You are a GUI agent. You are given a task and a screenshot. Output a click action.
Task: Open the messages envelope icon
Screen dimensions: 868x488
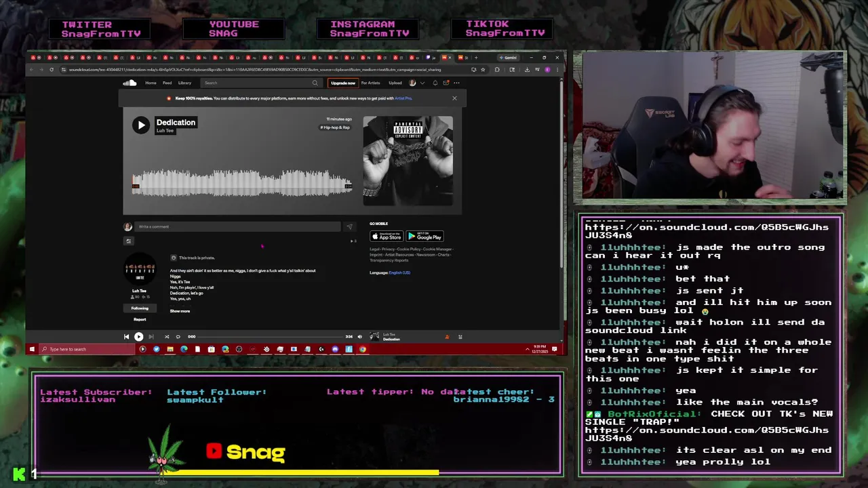446,83
